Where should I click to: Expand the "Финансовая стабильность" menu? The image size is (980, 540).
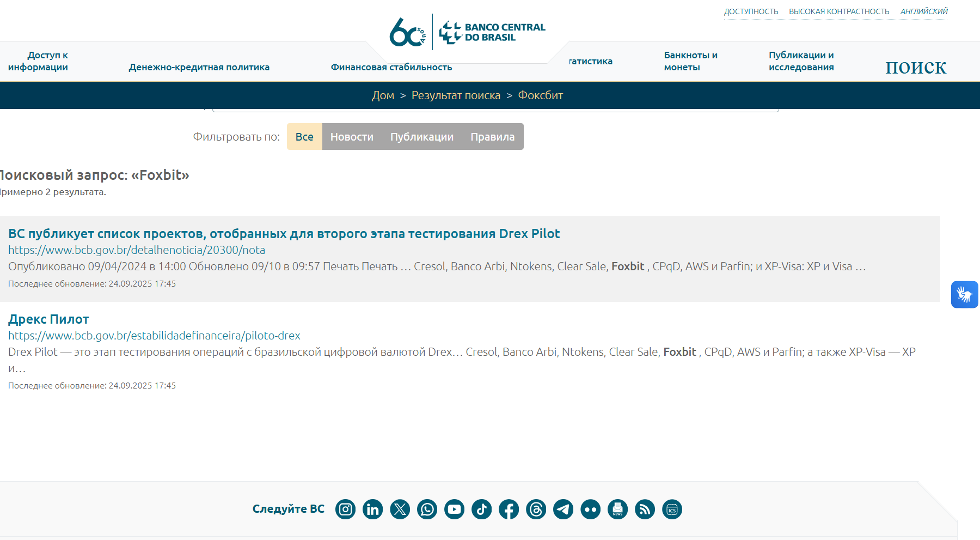pos(391,67)
